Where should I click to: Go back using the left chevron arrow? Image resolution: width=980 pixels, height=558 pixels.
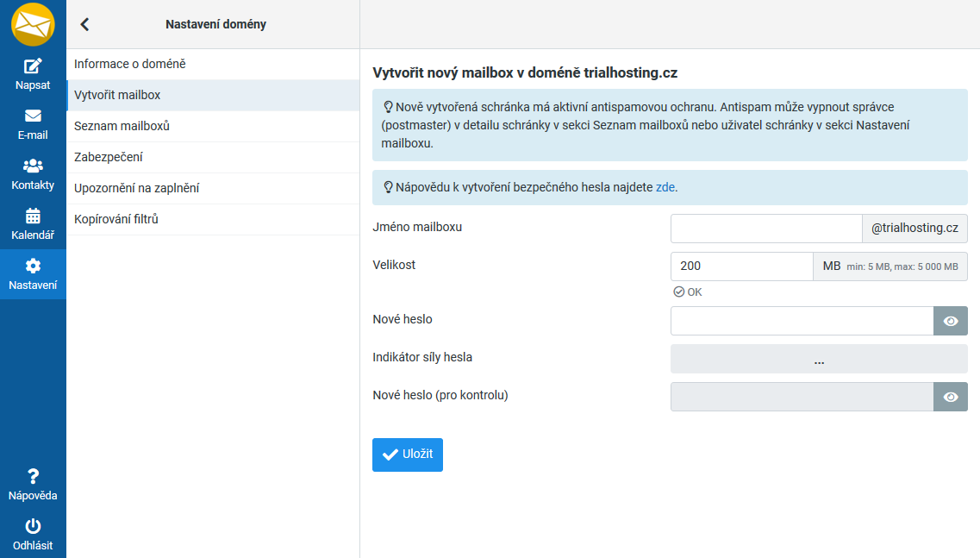pos(84,24)
